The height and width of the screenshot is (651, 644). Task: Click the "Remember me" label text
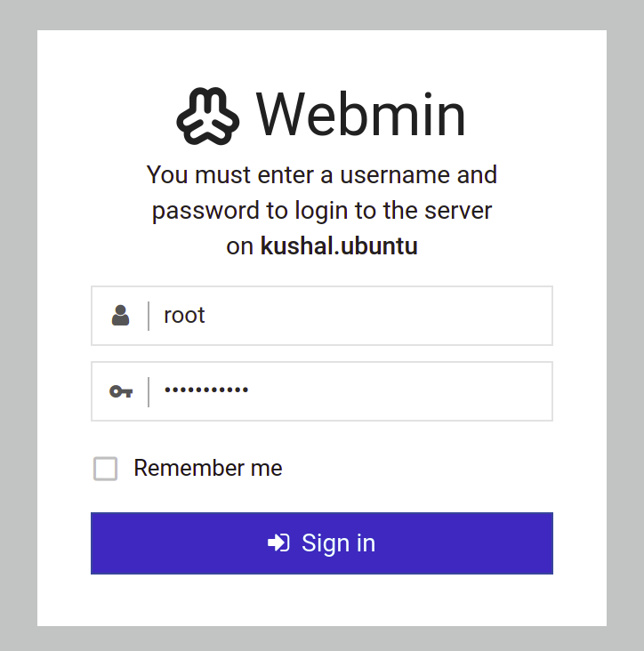coord(207,468)
